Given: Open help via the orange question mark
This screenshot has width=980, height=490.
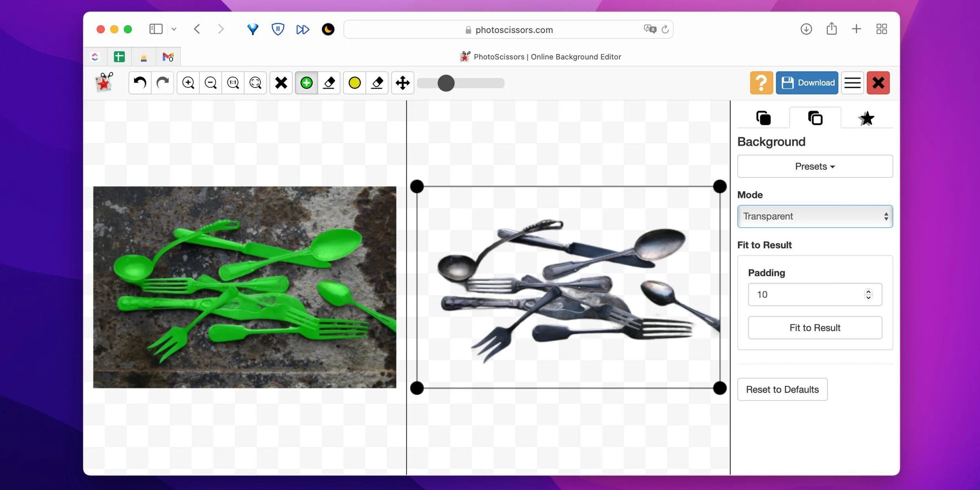Looking at the screenshot, I should 761,83.
